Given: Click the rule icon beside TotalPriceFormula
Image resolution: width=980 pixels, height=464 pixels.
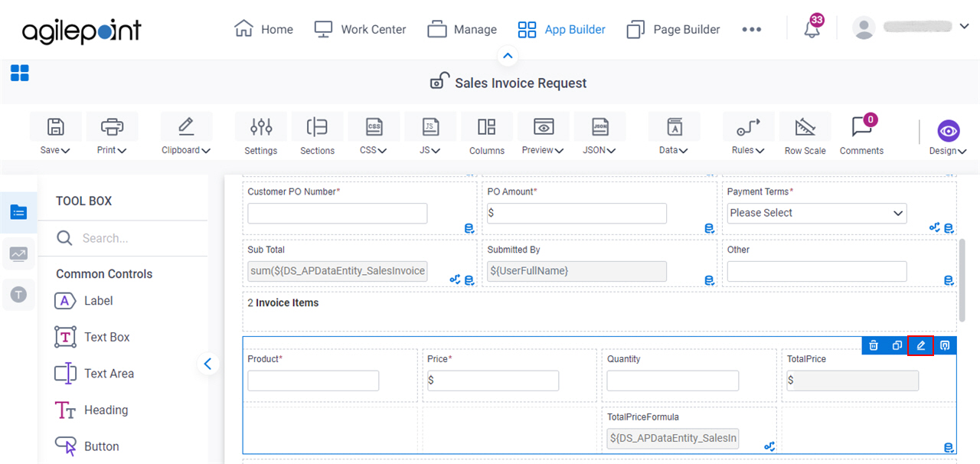Looking at the screenshot, I should 769,446.
